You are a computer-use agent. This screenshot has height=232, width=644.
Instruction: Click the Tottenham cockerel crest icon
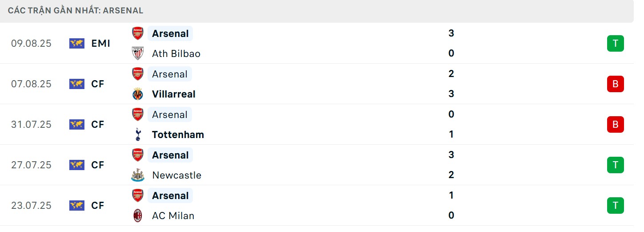tap(138, 134)
